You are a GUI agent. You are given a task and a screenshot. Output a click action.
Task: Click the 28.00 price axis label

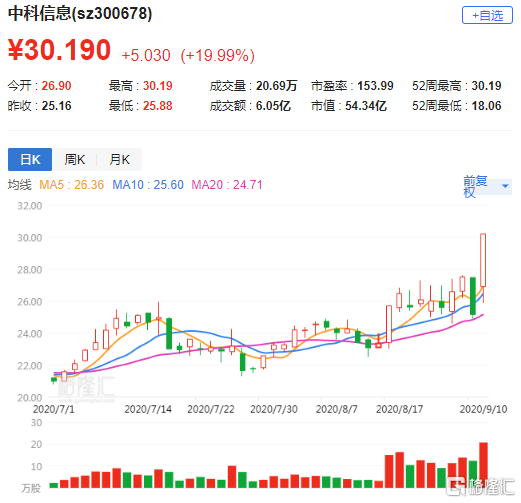(30, 270)
